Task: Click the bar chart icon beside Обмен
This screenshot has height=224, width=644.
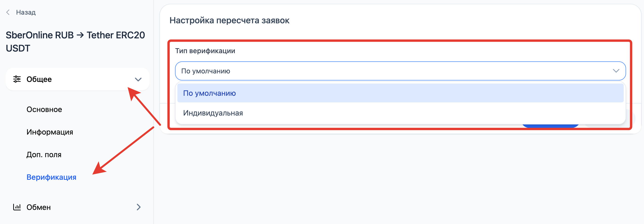Action: click(x=17, y=207)
